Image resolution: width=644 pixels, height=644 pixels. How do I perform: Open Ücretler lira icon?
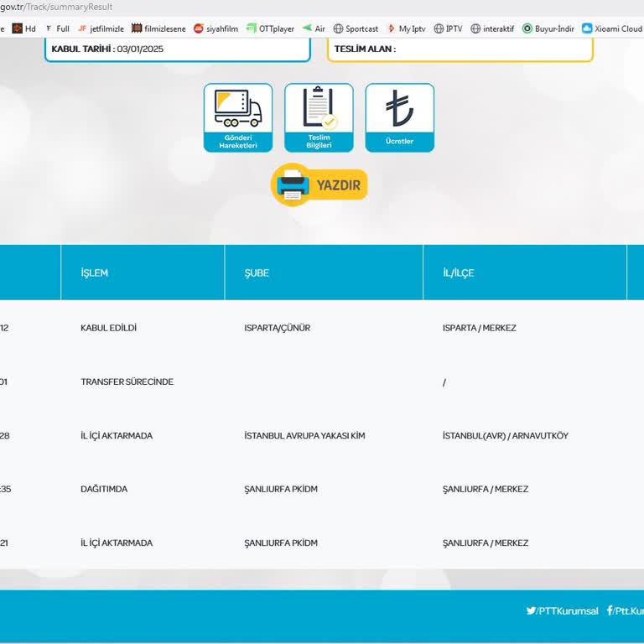tap(399, 117)
